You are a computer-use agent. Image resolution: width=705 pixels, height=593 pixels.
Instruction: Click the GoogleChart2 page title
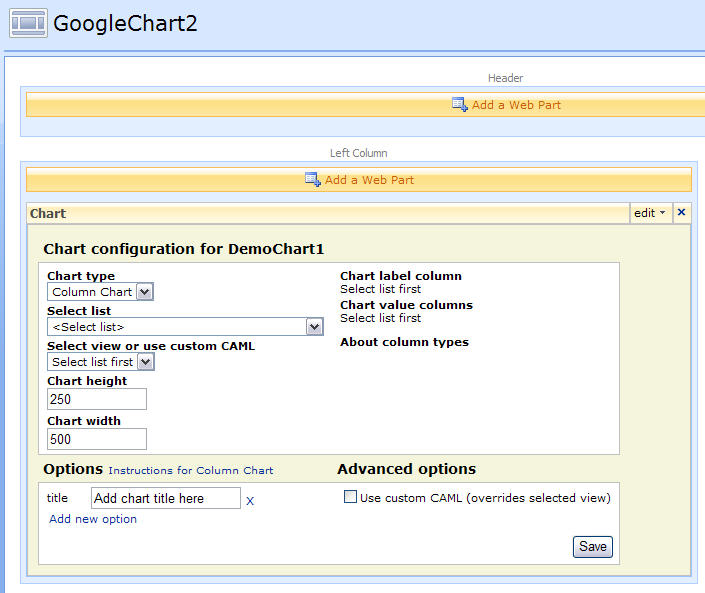(125, 23)
